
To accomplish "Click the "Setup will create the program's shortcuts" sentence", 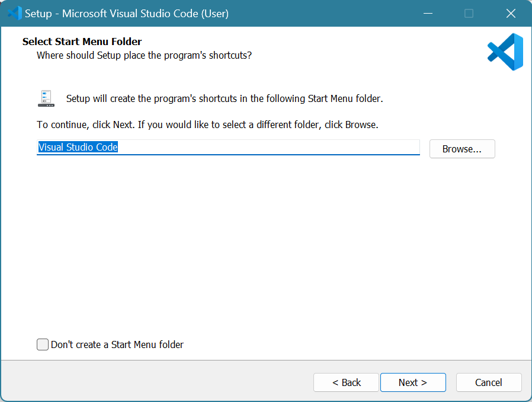I will click(225, 98).
